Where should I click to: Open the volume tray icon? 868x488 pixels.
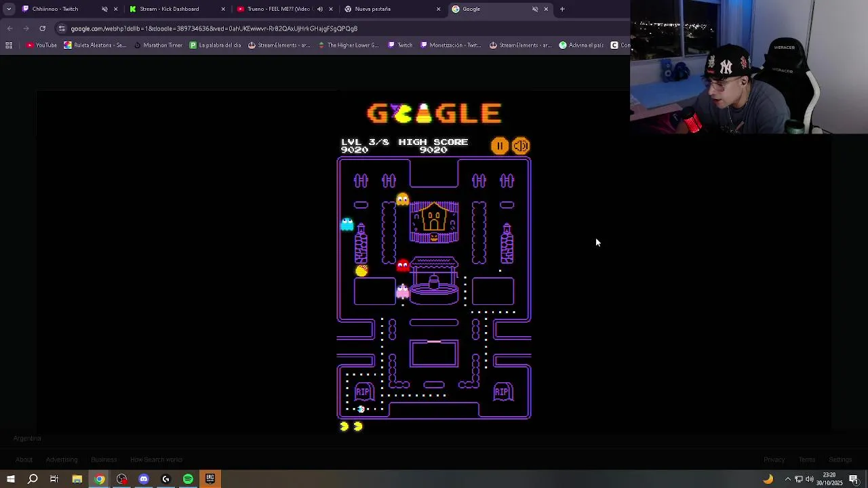[810, 479]
